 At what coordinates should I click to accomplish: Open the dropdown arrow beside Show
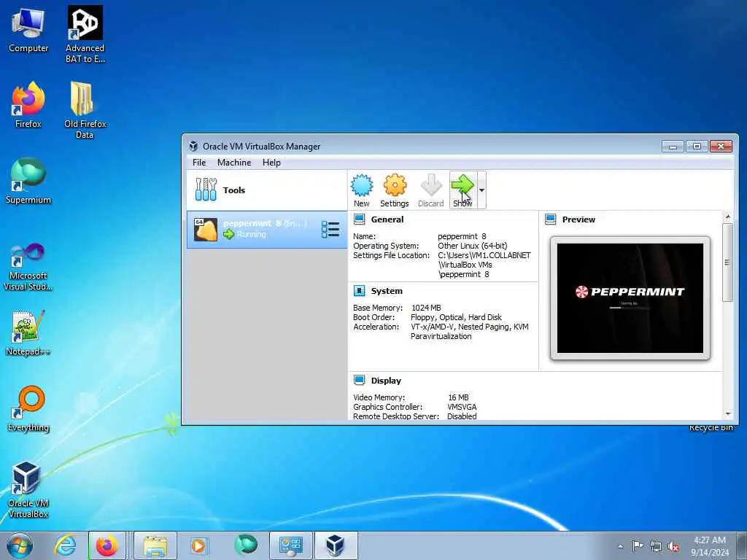(481, 190)
